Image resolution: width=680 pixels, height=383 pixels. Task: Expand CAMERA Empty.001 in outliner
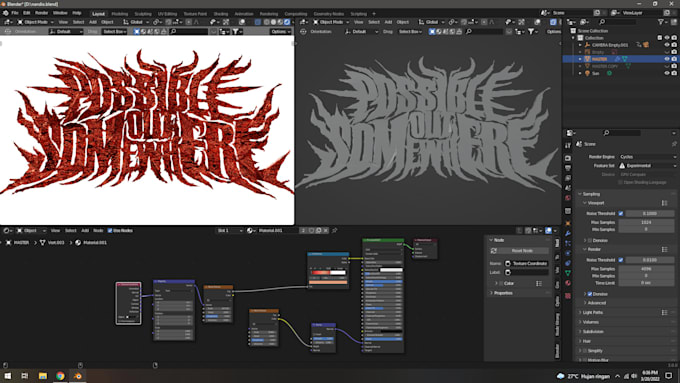pos(580,45)
